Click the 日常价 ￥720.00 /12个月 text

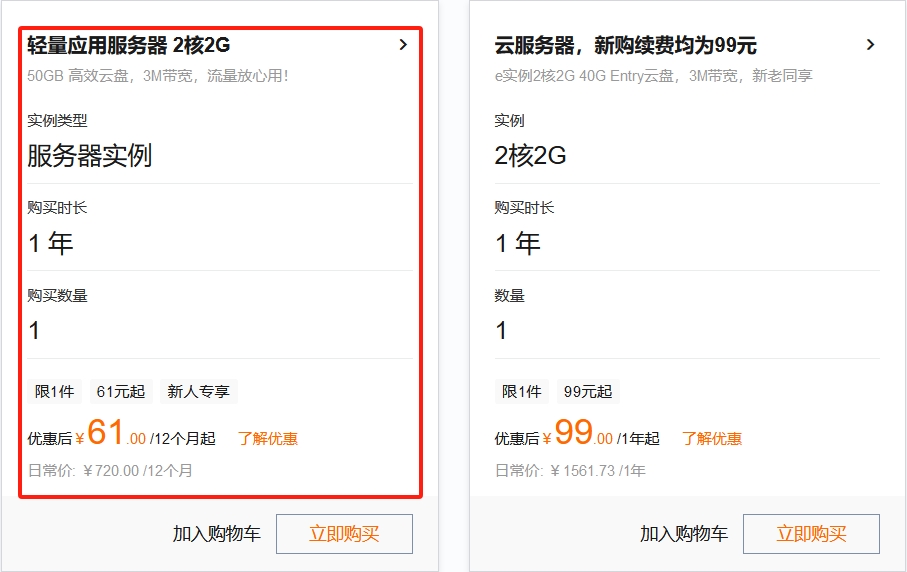(x=110, y=471)
